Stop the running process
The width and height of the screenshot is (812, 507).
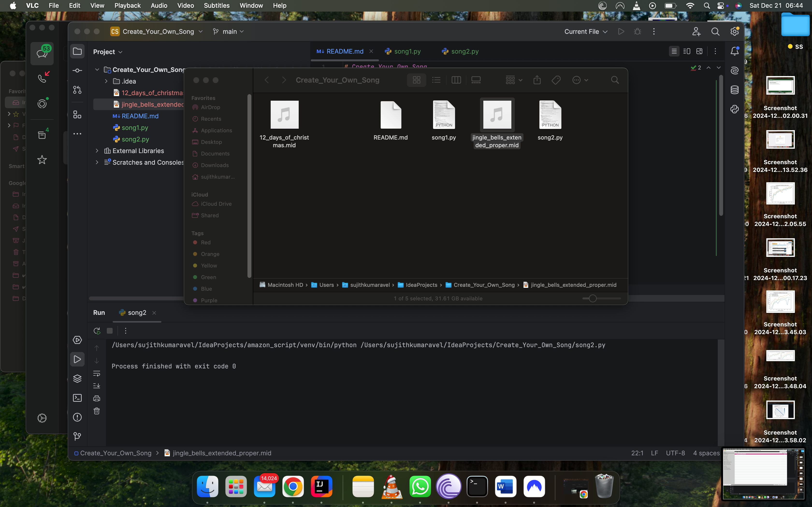[110, 331]
